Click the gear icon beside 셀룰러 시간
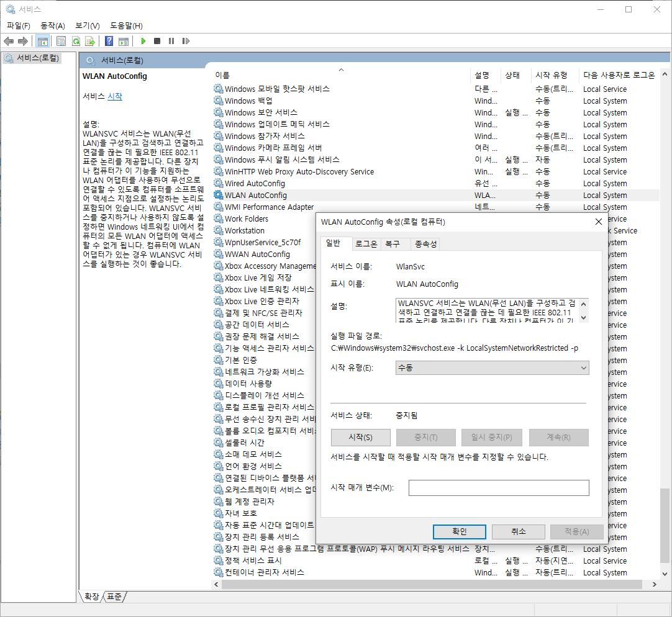 click(219, 443)
